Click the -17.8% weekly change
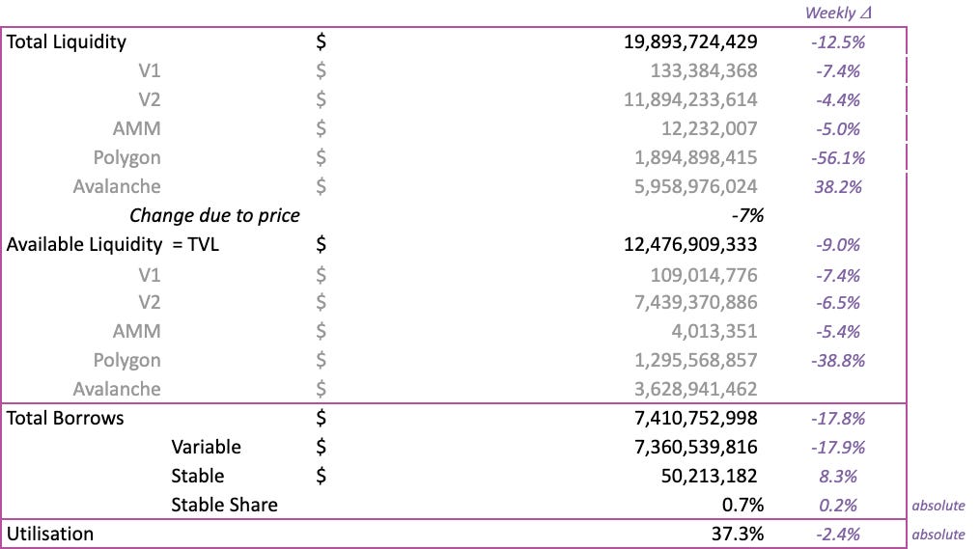 coord(838,419)
